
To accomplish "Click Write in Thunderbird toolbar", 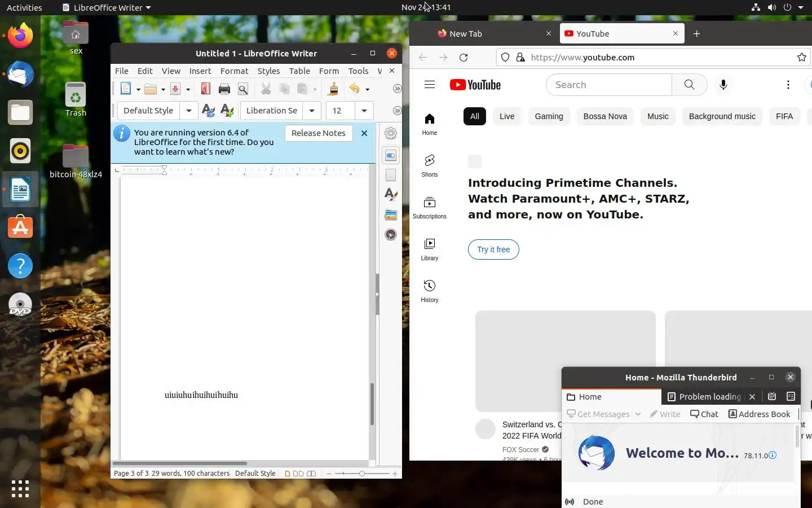I will [665, 414].
